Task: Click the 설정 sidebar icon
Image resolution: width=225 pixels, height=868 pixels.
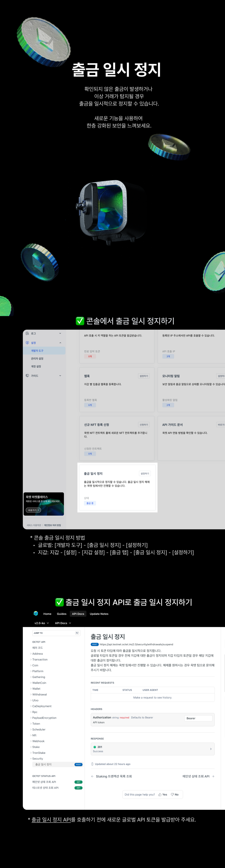Action: 27,343
